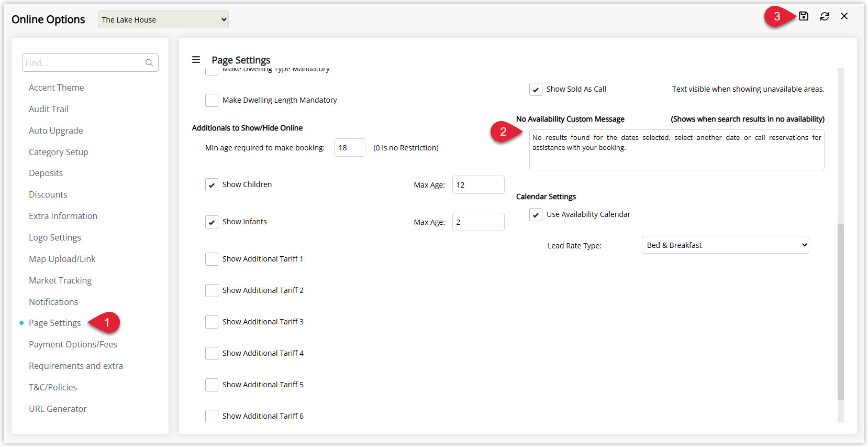868x447 pixels.
Task: Enable Show Additional Tariff 5
Action: pyautogui.click(x=212, y=385)
